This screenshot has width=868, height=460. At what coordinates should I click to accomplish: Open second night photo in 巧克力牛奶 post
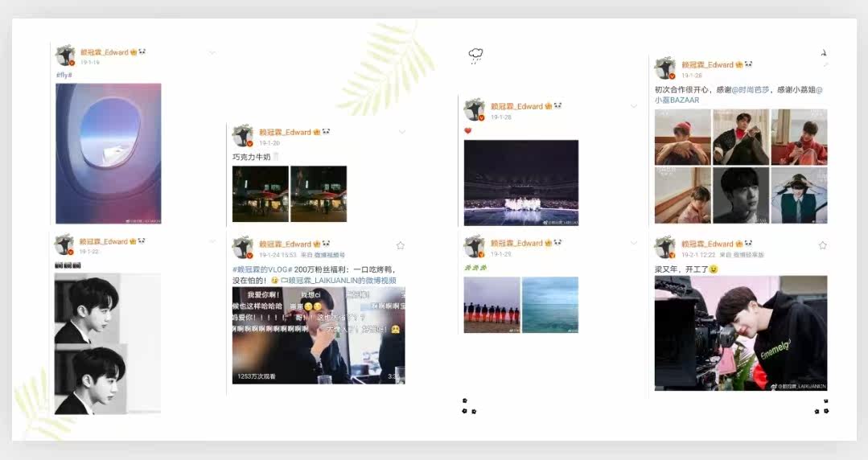[319, 194]
